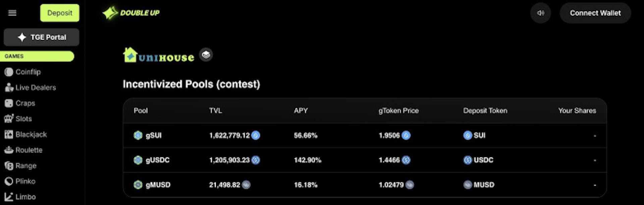Select the gMUSD pool row

(x=158, y=185)
